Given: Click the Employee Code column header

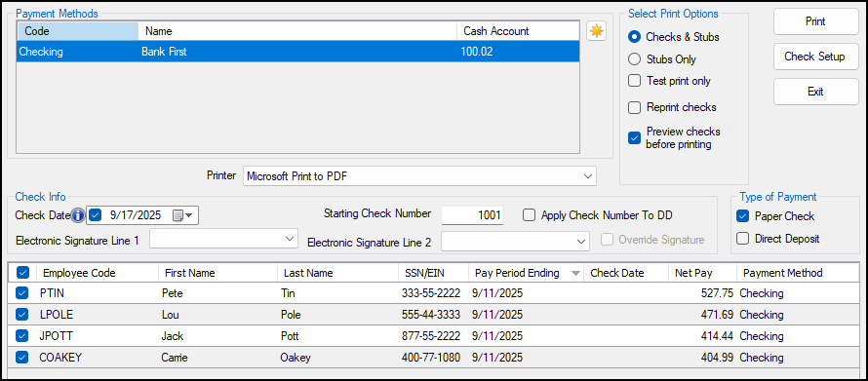Looking at the screenshot, I should (98, 273).
